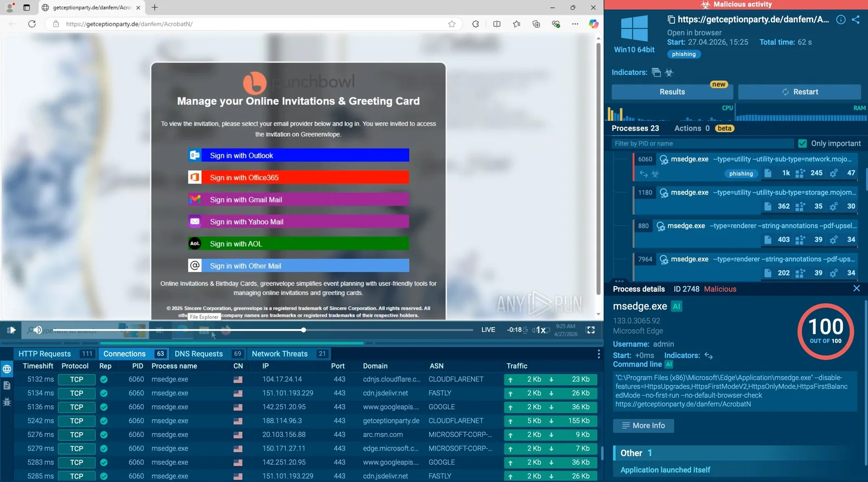Select the arc.msn.com connection domain
This screenshot has width=868, height=482.
coord(383,435)
